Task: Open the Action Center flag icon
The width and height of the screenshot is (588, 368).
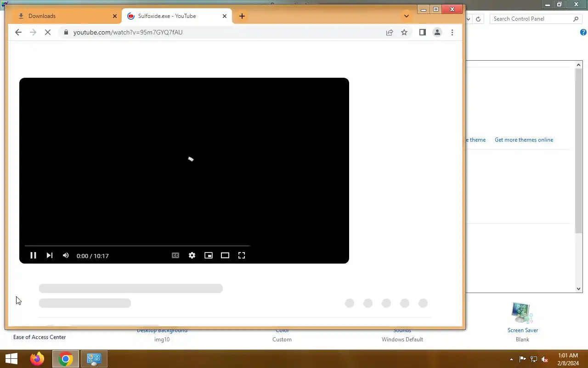Action: pyautogui.click(x=523, y=359)
